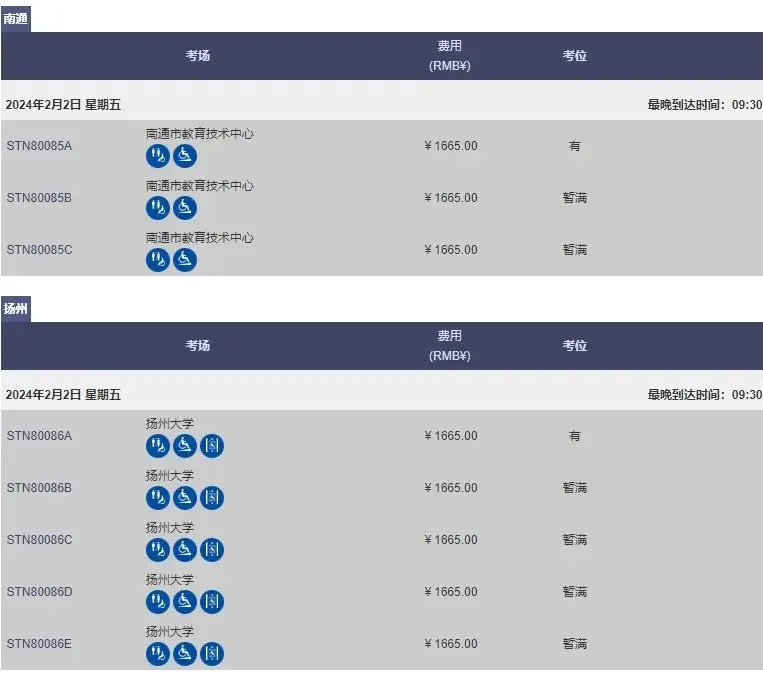Click the restroom icon for STN80085A
The height and width of the screenshot is (673, 763).
coord(158,156)
